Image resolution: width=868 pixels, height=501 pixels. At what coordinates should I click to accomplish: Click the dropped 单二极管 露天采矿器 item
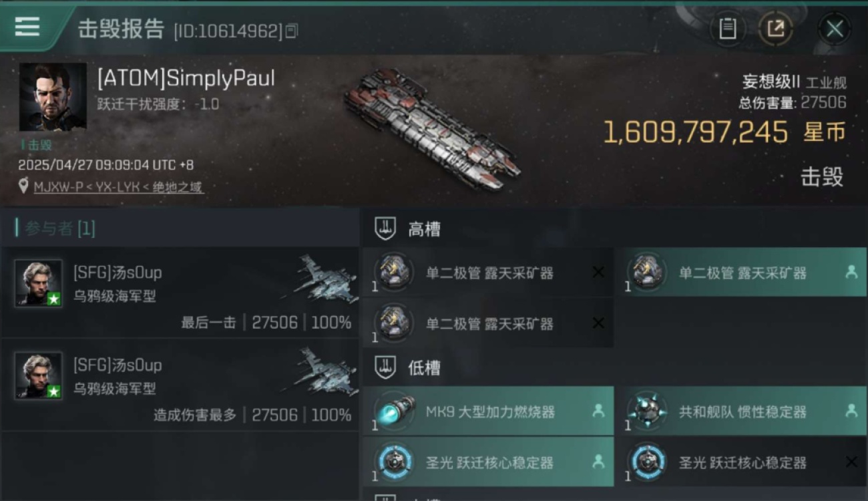[x=741, y=273]
